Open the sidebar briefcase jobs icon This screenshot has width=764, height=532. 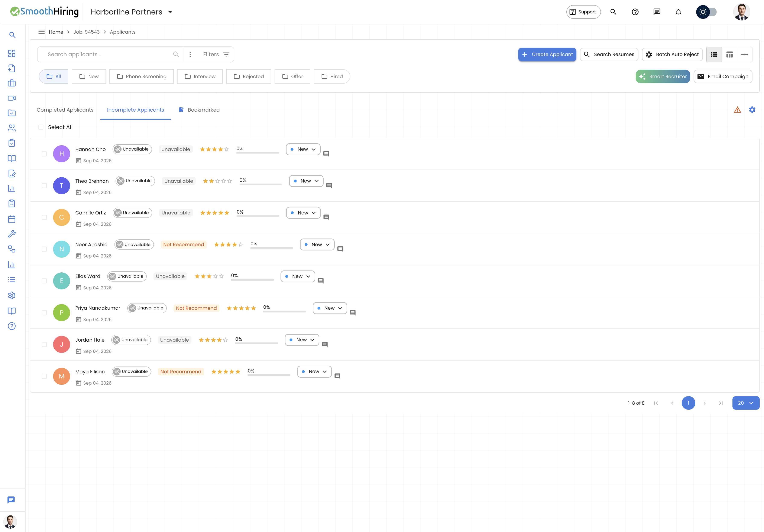12,83
